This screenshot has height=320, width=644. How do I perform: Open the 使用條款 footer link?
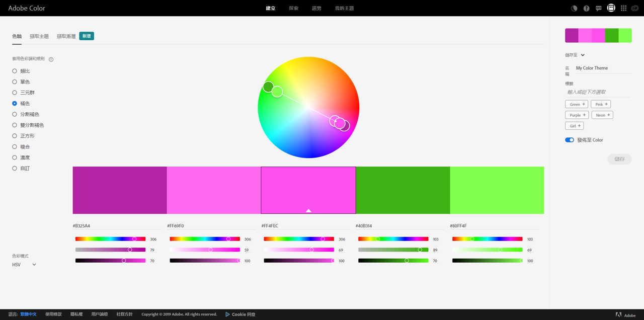[53, 314]
